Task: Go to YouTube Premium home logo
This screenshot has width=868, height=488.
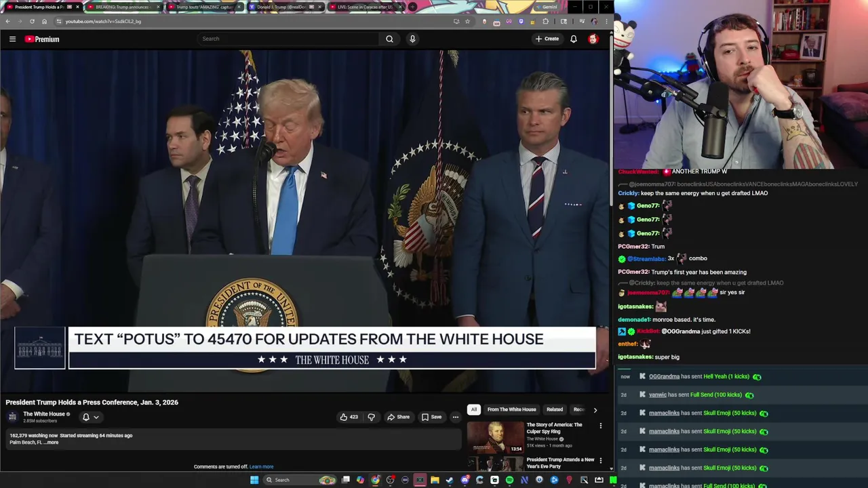Action: click(42, 39)
